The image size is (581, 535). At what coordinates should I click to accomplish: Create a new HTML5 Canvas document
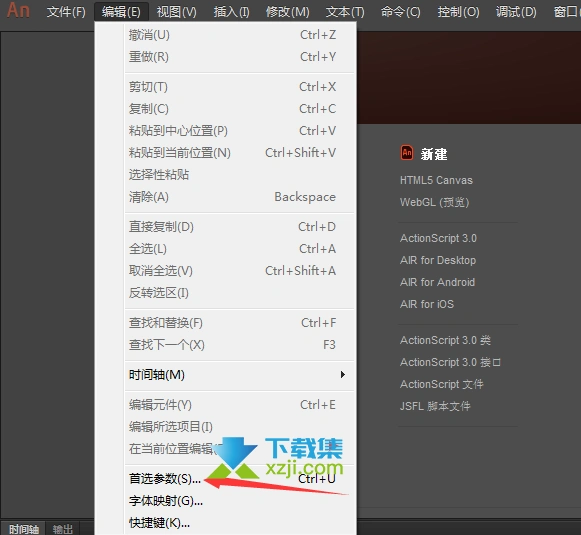436,180
